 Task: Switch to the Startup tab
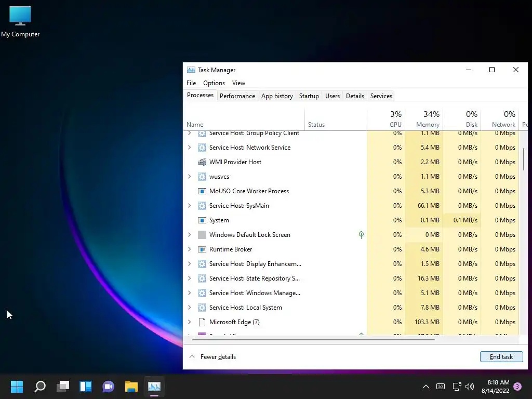309,96
